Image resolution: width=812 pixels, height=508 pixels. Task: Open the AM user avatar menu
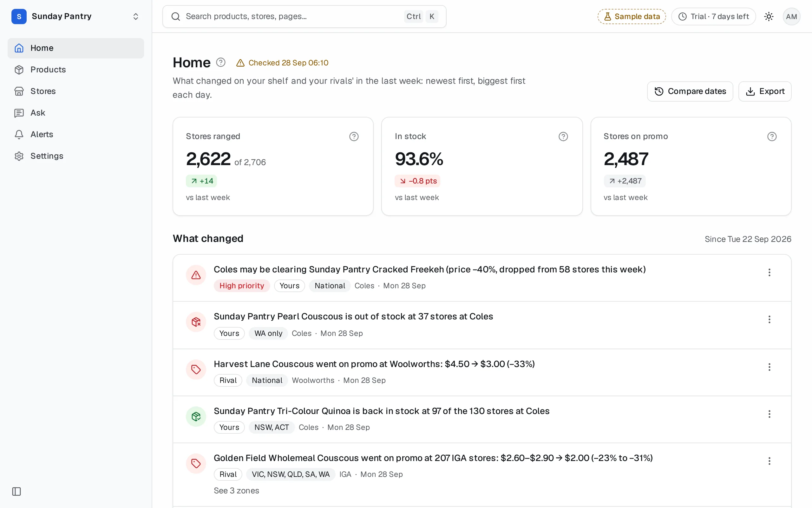[x=791, y=17]
